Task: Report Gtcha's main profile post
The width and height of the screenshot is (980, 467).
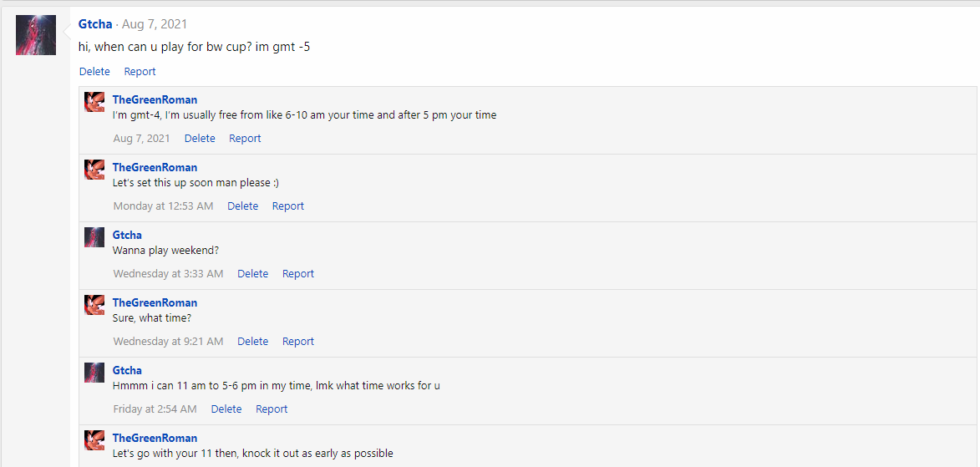Action: click(x=140, y=72)
